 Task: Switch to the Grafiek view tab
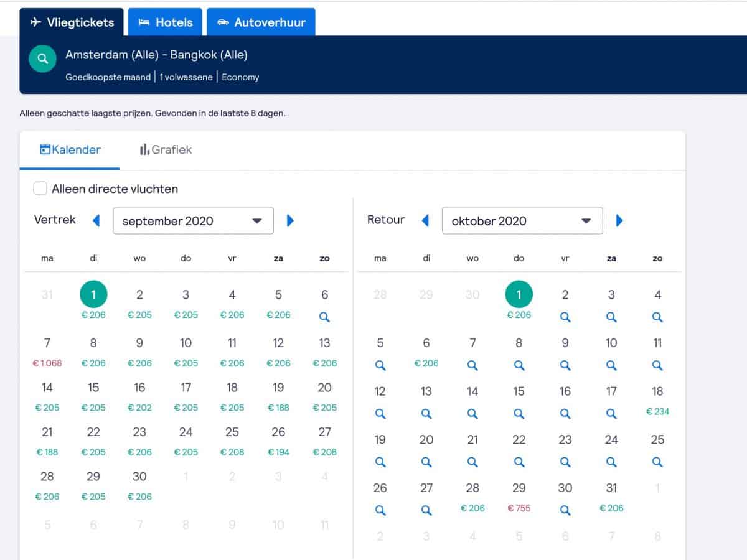[x=166, y=150]
